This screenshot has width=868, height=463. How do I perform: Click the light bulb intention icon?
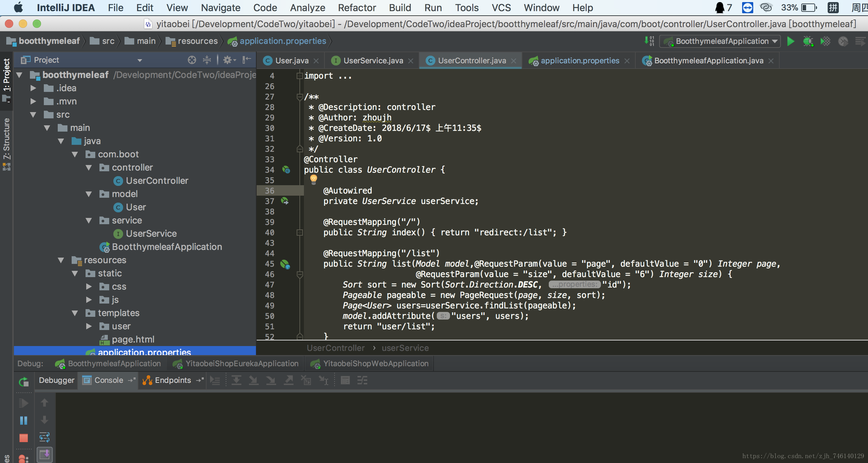point(313,180)
